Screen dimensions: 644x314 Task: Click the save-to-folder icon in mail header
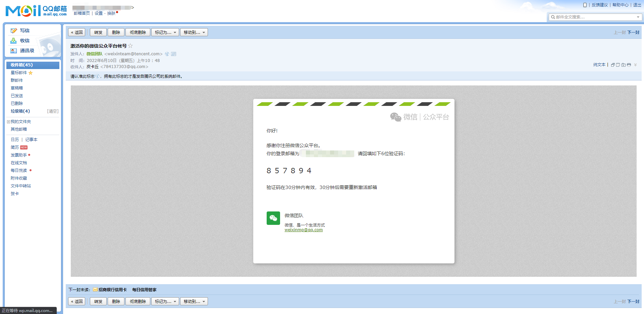(623, 65)
